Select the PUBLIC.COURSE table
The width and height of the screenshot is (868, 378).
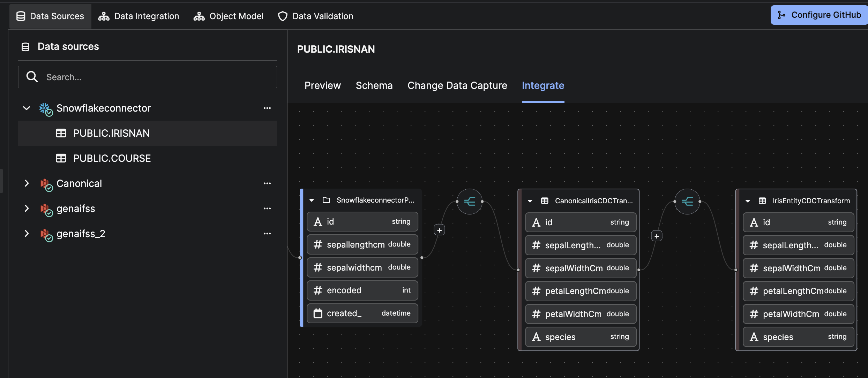112,158
